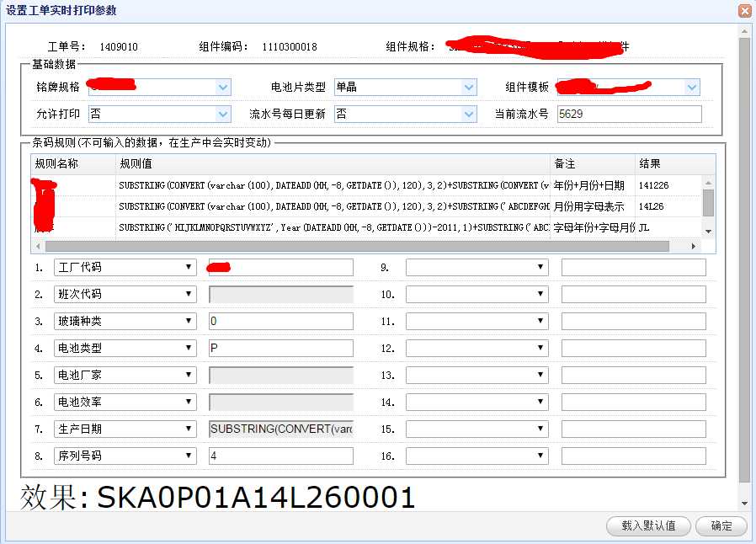
Task: Click the rules table horizontal scrollbar thumb
Action: point(357,246)
